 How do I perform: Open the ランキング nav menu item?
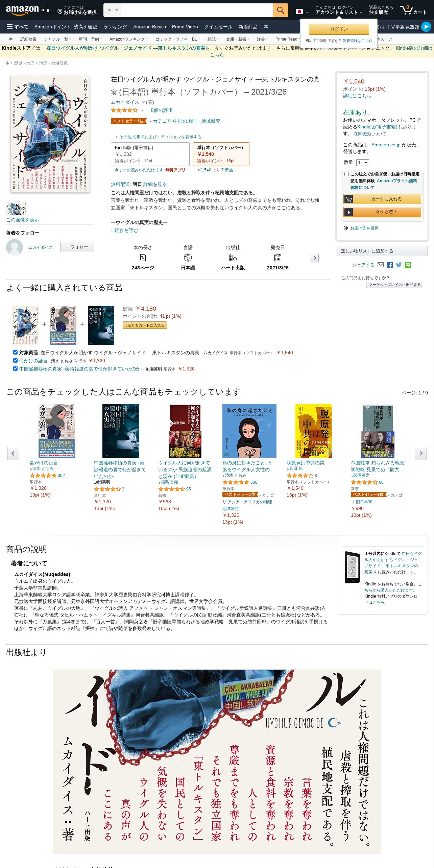point(115,27)
